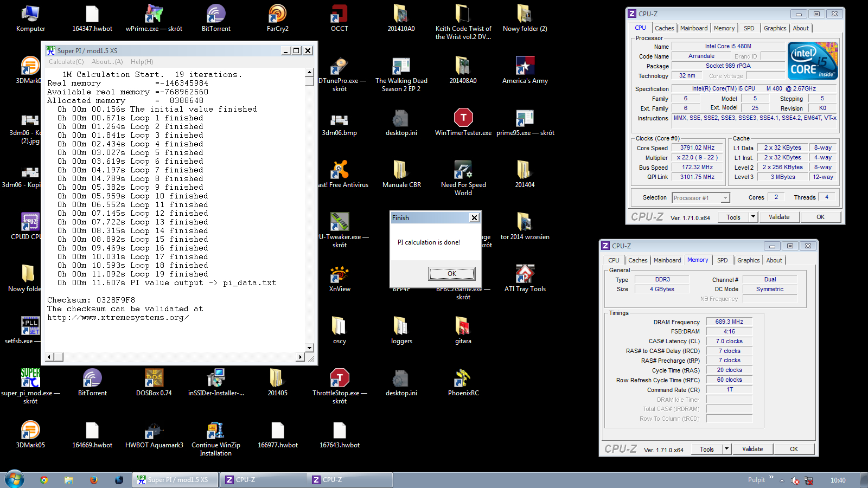The image size is (868, 488).
Task: Switch to Caches tab in upper CPU-Z
Action: click(664, 28)
